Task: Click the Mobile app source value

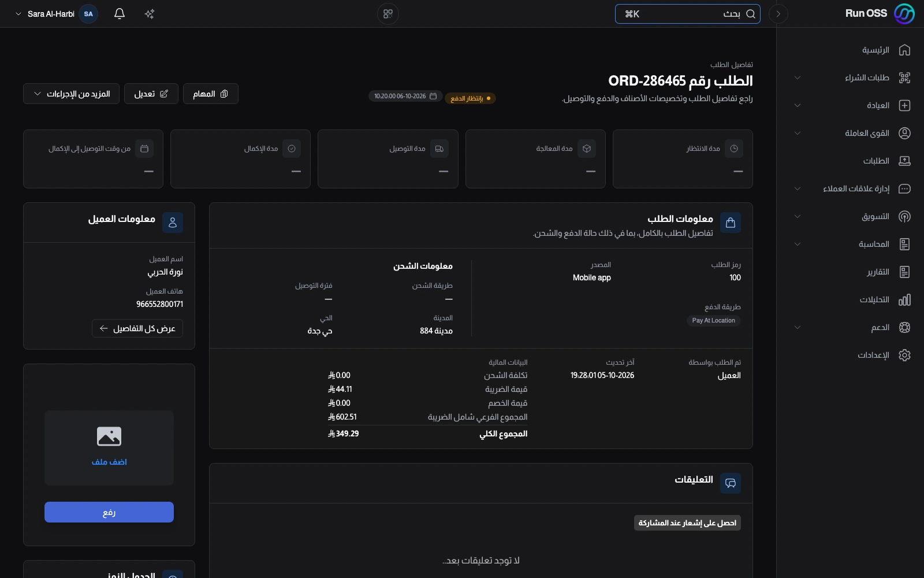Action: coord(592,277)
